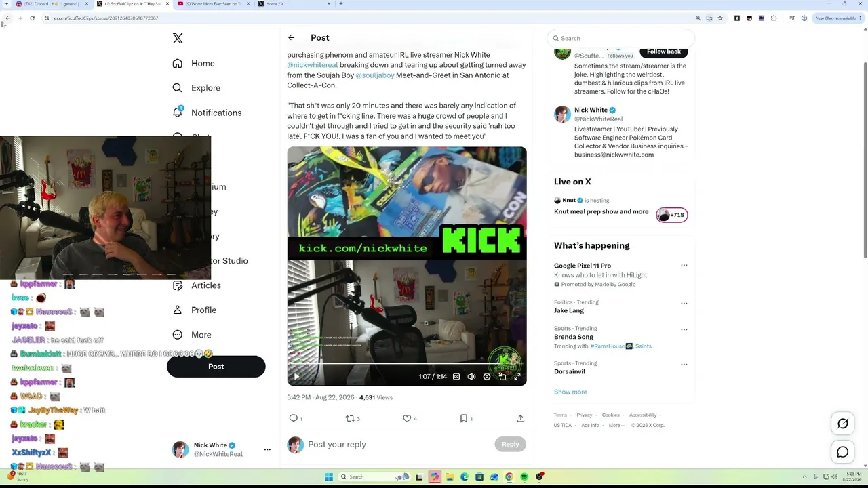
Task: Click the Chrome back arrow
Action: click(7, 18)
